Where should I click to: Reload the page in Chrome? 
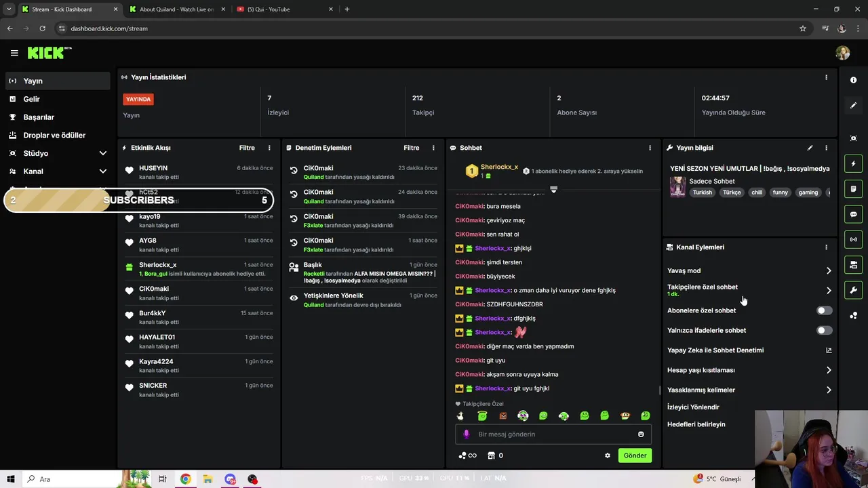(x=42, y=28)
